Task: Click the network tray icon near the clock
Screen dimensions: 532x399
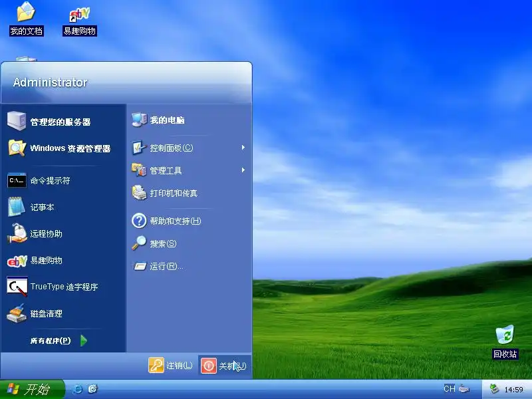Action: coord(494,389)
